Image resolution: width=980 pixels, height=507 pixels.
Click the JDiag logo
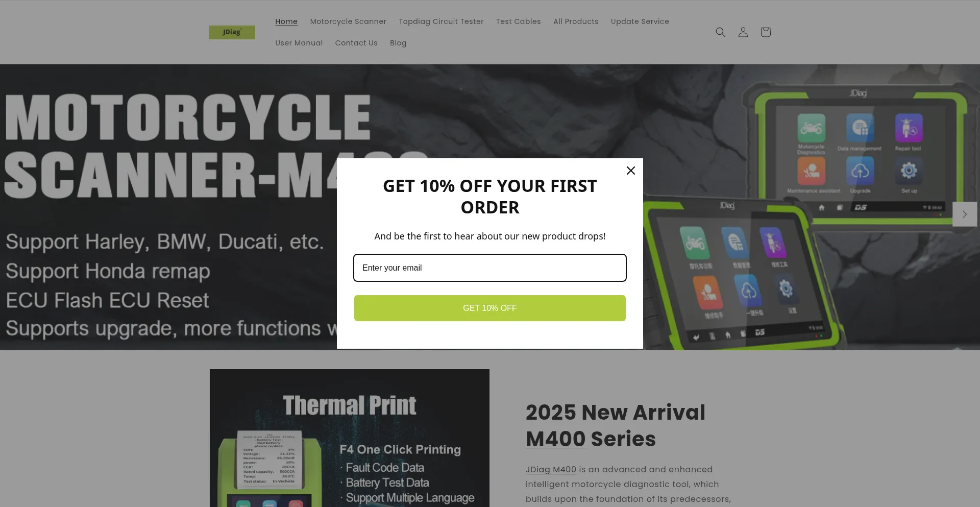[232, 32]
